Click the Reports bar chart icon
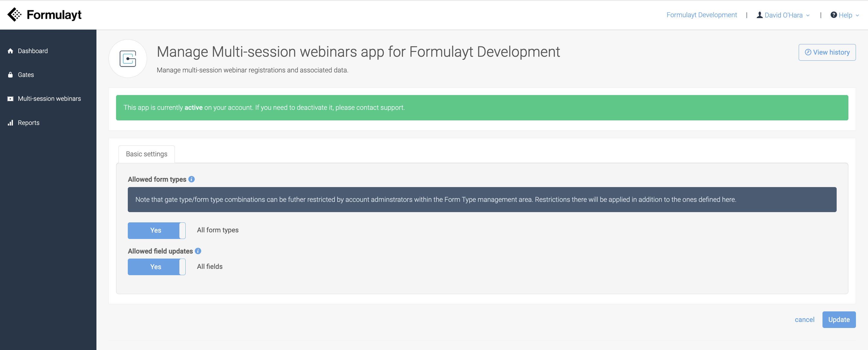The height and width of the screenshot is (350, 868). pyautogui.click(x=11, y=123)
